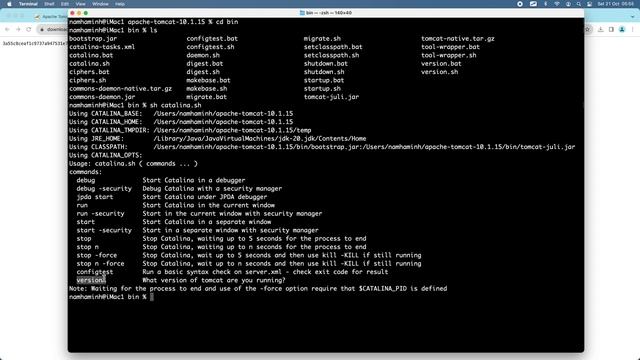Viewport: 640px width, 360px height.
Task: Open Control Center in menu bar
Action: [x=589, y=4]
